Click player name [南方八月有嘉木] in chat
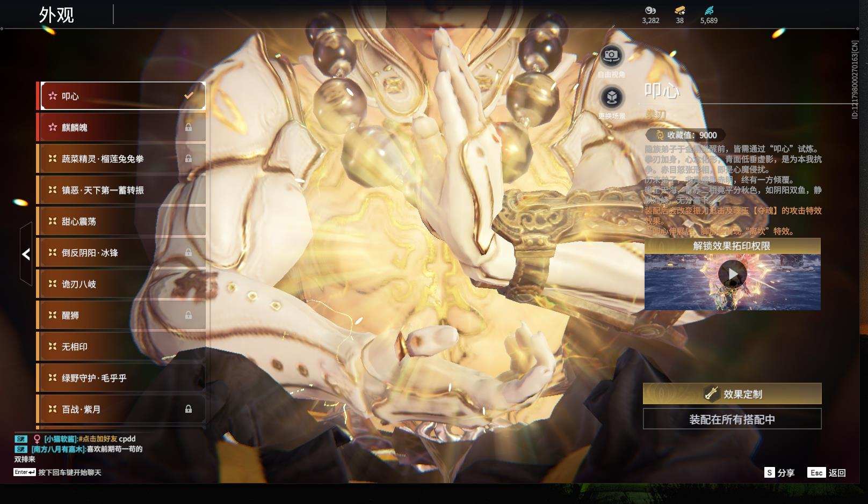 (58, 449)
